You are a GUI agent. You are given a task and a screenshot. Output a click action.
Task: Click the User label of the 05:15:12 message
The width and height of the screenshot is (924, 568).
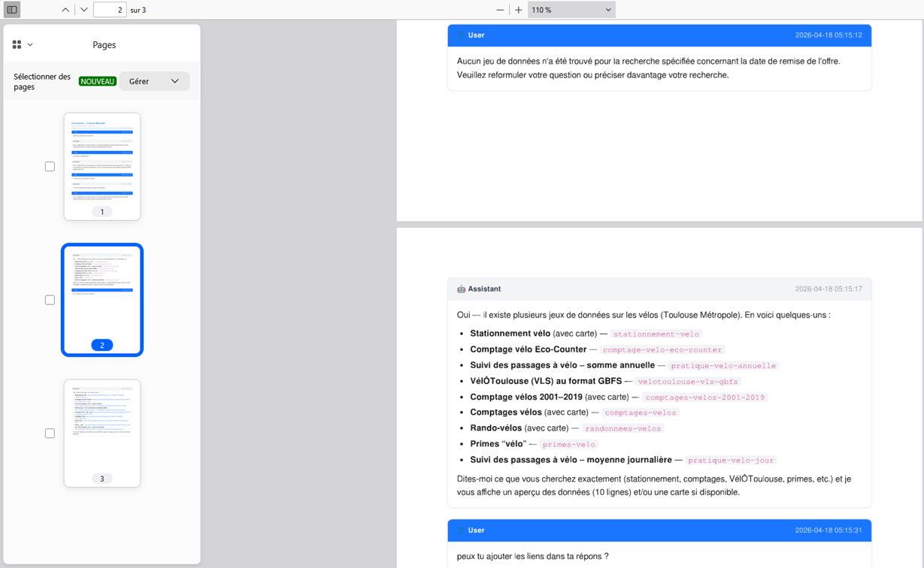tap(476, 35)
